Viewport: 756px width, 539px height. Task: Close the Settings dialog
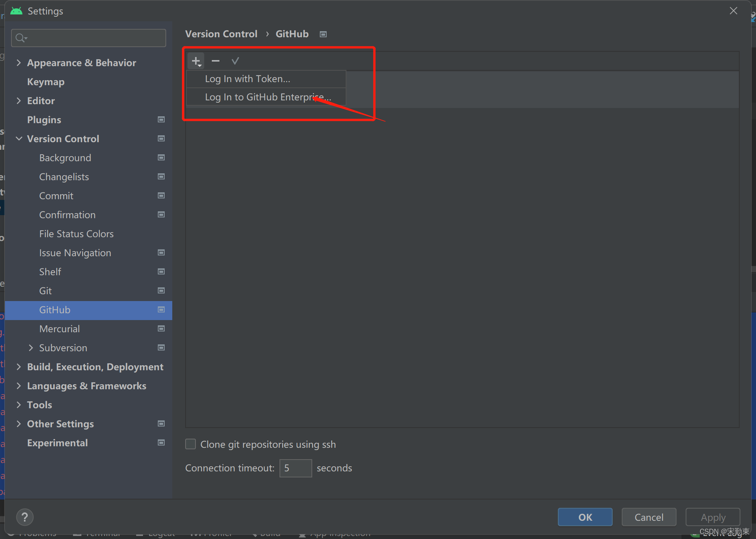(x=734, y=11)
